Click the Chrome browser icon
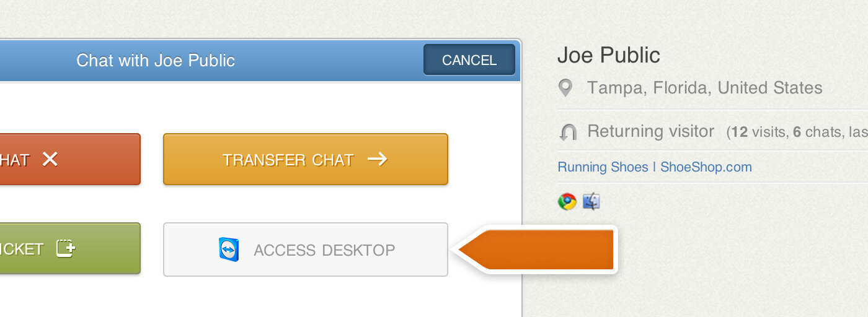This screenshot has width=868, height=317. (567, 201)
